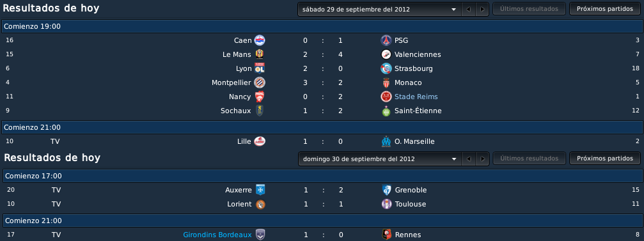
Task: Click the Montpellier team crest
Action: pos(260,82)
